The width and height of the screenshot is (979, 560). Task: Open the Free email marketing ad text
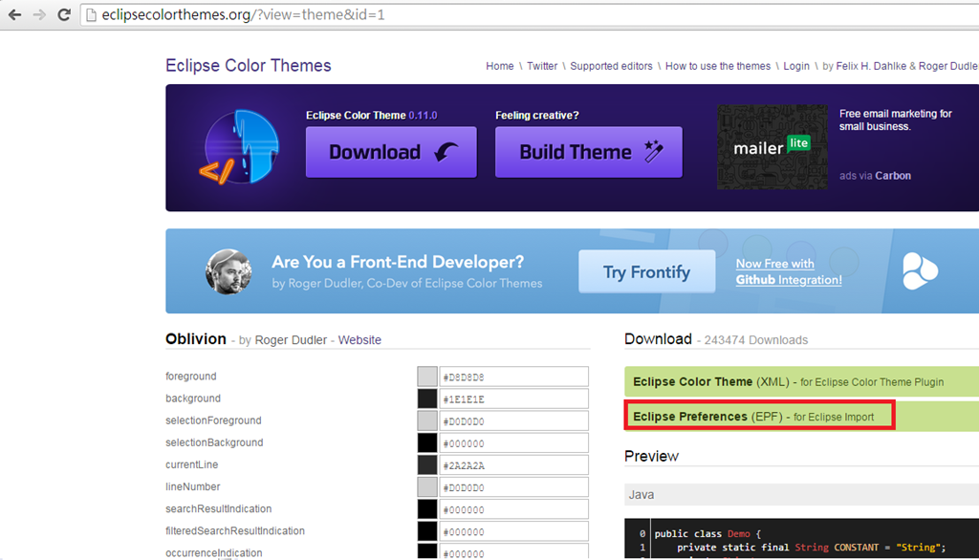tap(895, 119)
